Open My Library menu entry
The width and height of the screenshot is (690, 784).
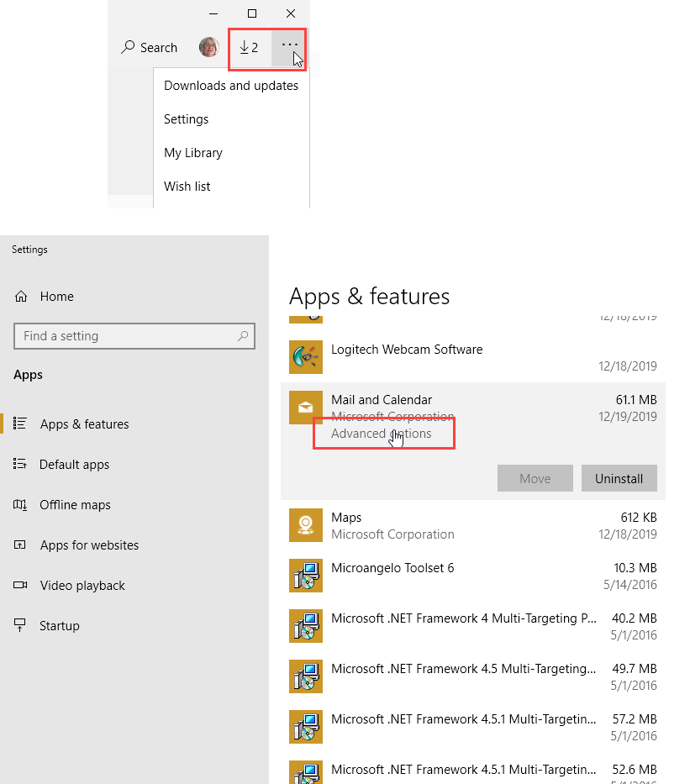193,152
